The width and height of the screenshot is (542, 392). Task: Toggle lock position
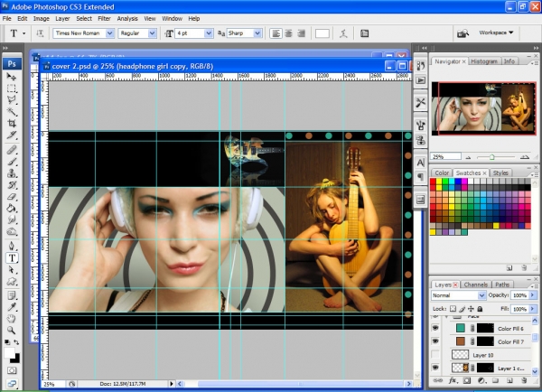pos(471,309)
